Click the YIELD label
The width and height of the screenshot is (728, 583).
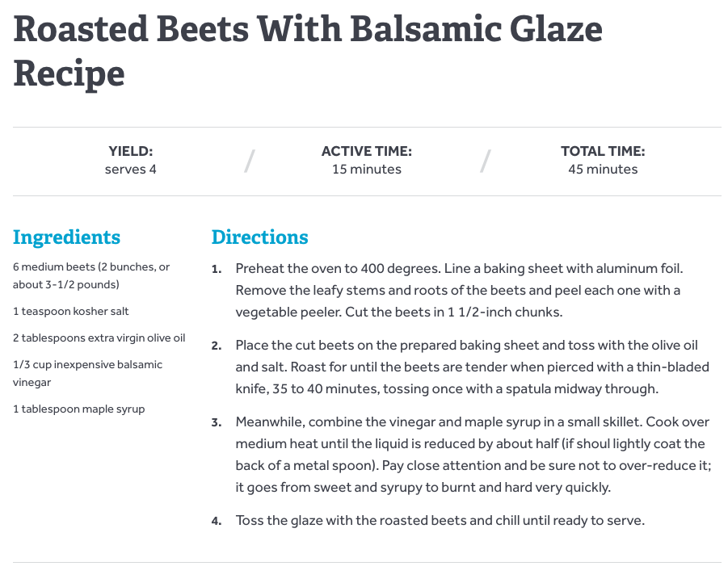coord(130,151)
